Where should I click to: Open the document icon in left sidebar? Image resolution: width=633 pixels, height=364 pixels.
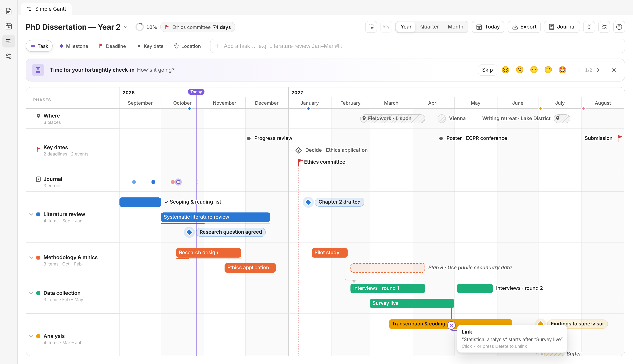click(9, 11)
